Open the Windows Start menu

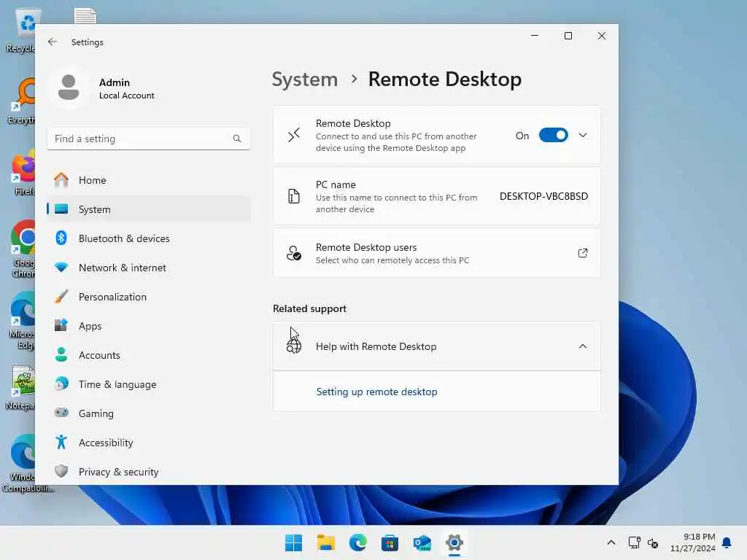click(293, 542)
